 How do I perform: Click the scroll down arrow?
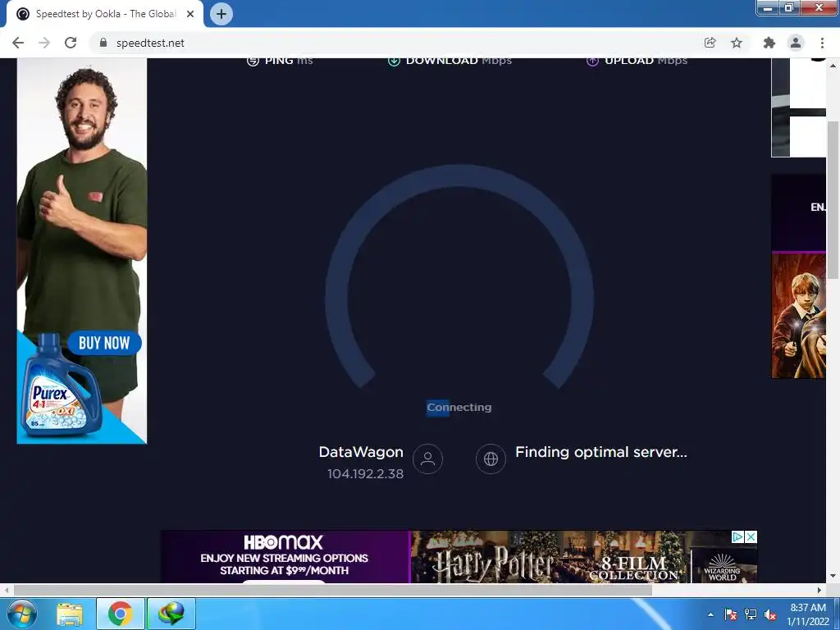[833, 576]
